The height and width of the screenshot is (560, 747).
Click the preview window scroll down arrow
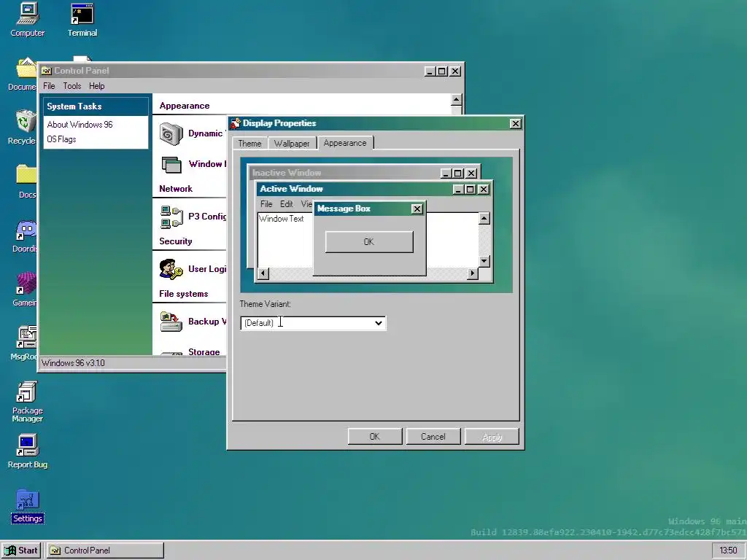click(484, 261)
